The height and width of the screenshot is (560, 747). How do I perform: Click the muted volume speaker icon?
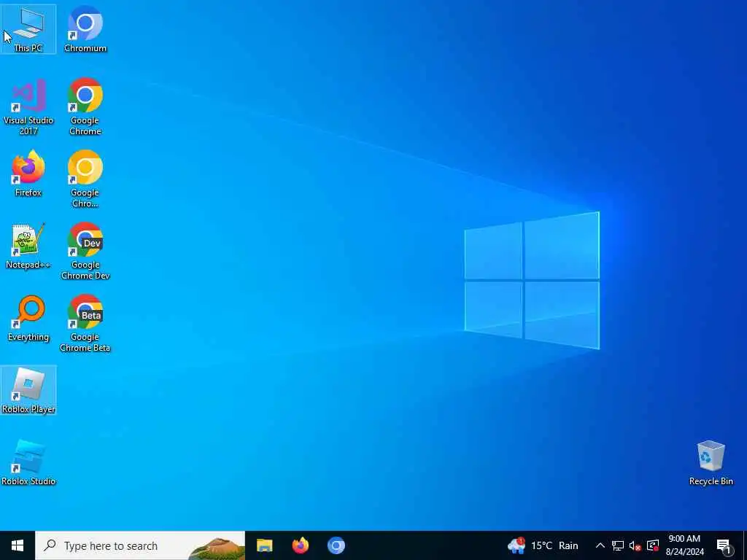pyautogui.click(x=635, y=545)
